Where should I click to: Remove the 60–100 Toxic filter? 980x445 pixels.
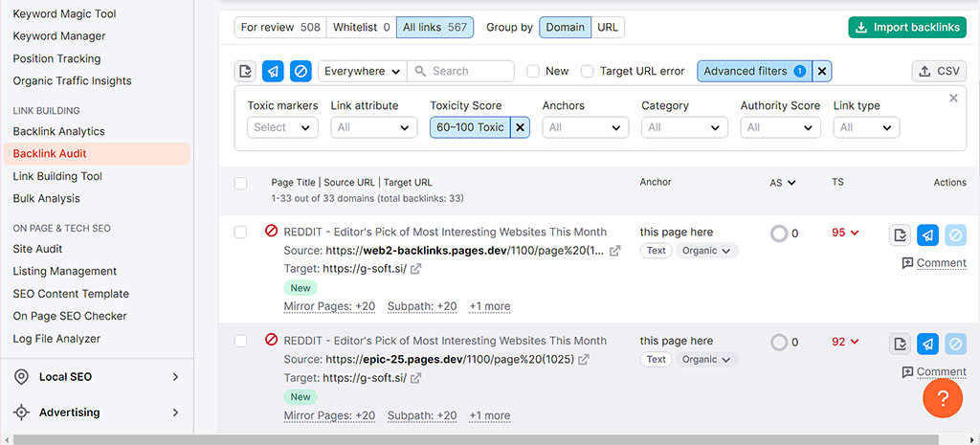click(x=520, y=127)
